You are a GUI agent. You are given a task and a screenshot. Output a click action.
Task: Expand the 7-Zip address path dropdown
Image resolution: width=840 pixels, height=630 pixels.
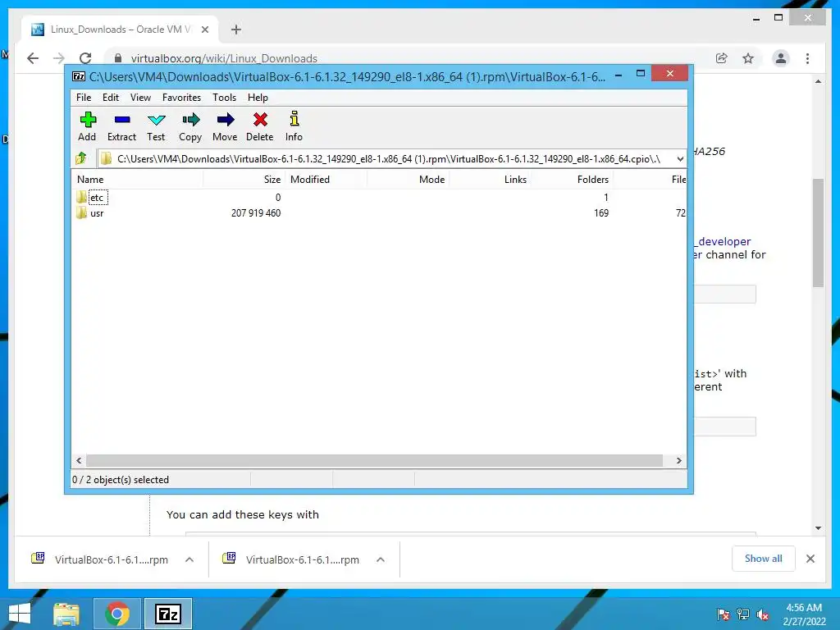click(x=680, y=158)
